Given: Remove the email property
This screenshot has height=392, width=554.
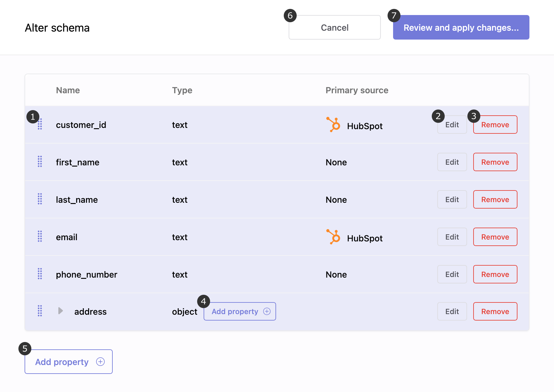Looking at the screenshot, I should pos(495,237).
